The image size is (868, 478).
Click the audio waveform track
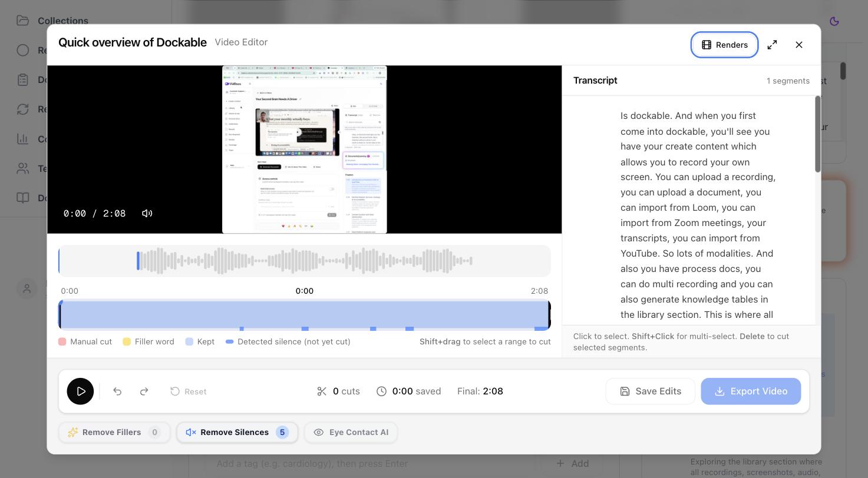[x=305, y=261]
